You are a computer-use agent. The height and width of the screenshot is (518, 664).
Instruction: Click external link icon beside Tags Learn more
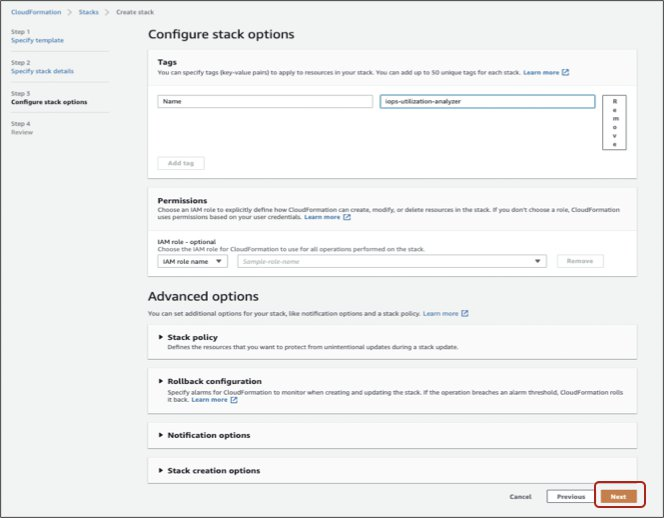click(565, 72)
